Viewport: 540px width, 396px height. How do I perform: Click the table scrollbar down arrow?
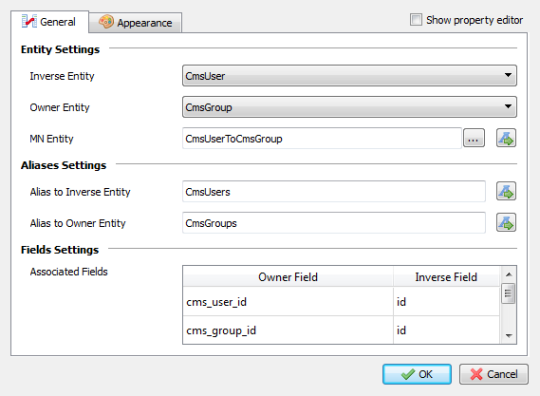(x=509, y=336)
